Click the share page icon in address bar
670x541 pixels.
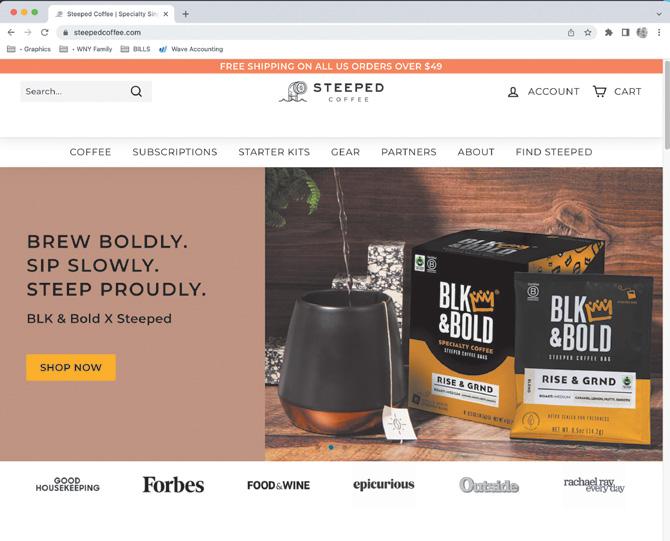(x=571, y=32)
